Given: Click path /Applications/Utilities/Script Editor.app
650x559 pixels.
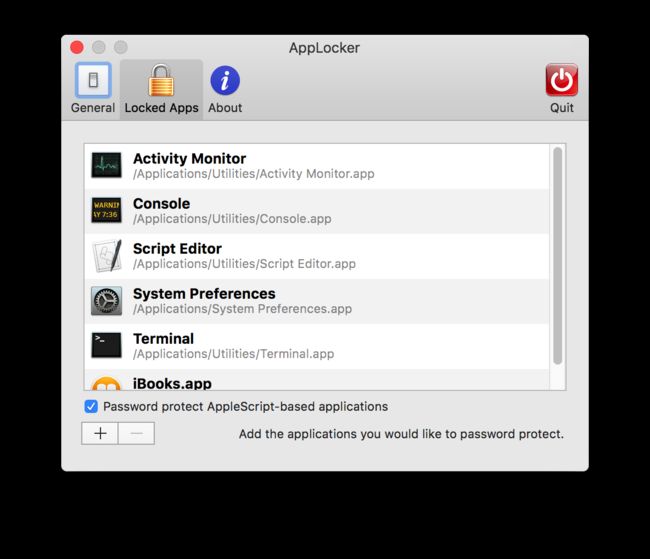Looking at the screenshot, I should click(245, 264).
